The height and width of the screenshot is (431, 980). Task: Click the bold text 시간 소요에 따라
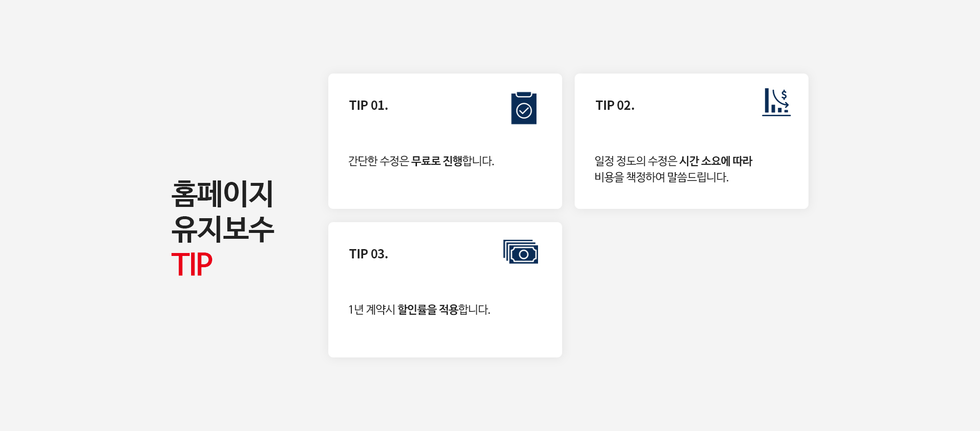[715, 161]
